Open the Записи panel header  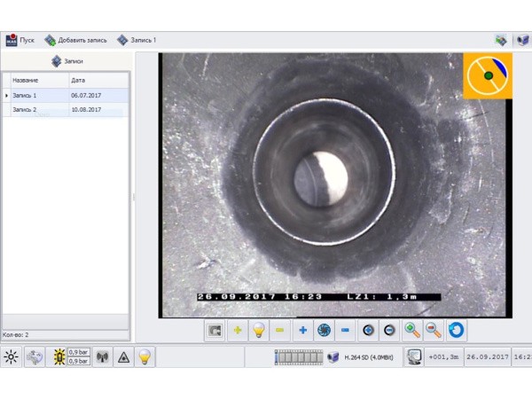[67, 61]
